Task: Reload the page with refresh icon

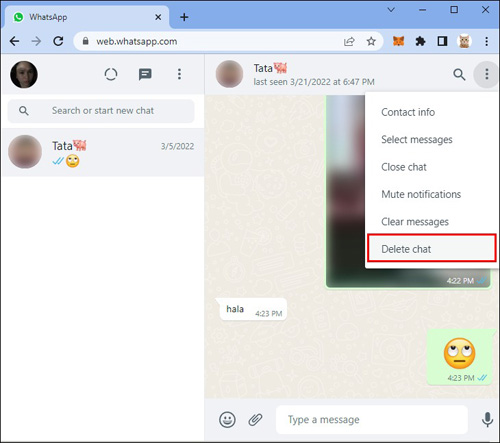Action: pos(58,41)
